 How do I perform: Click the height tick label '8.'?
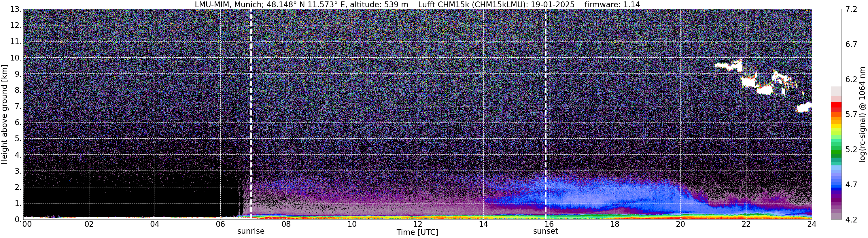(x=18, y=90)
